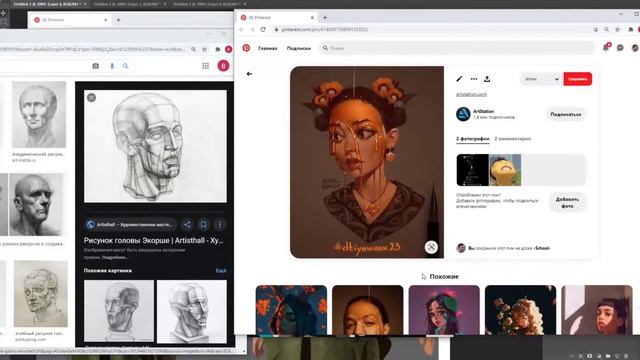Click the Добавить фото button
This screenshot has height=360, width=640.
coord(567,202)
